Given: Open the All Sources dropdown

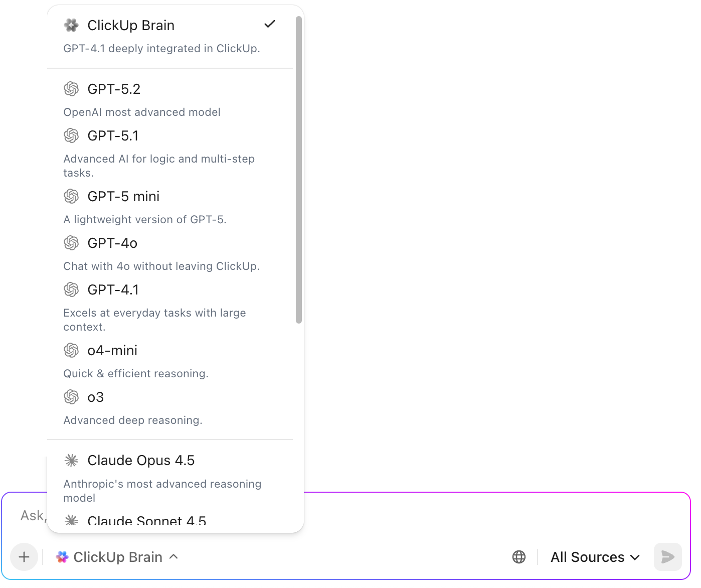Looking at the screenshot, I should click(595, 557).
